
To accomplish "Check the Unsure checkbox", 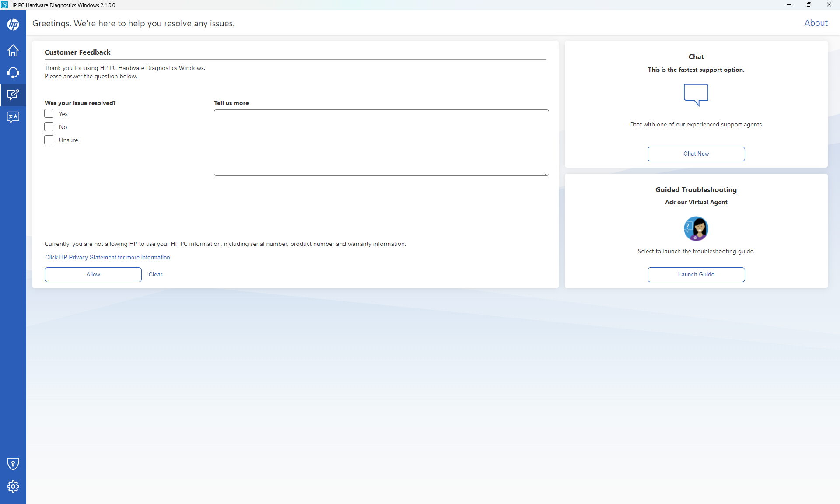I will (x=49, y=140).
